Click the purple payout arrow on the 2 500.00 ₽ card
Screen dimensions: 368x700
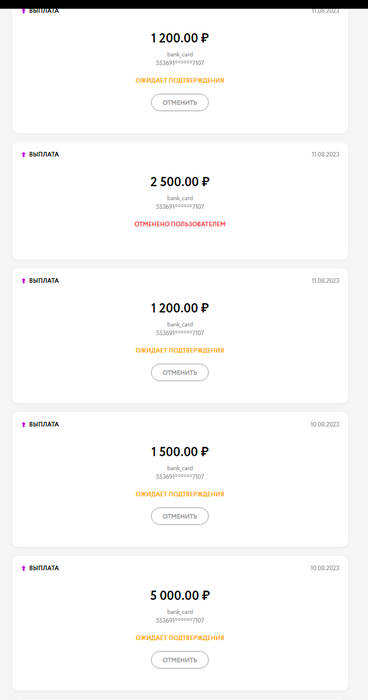24,154
